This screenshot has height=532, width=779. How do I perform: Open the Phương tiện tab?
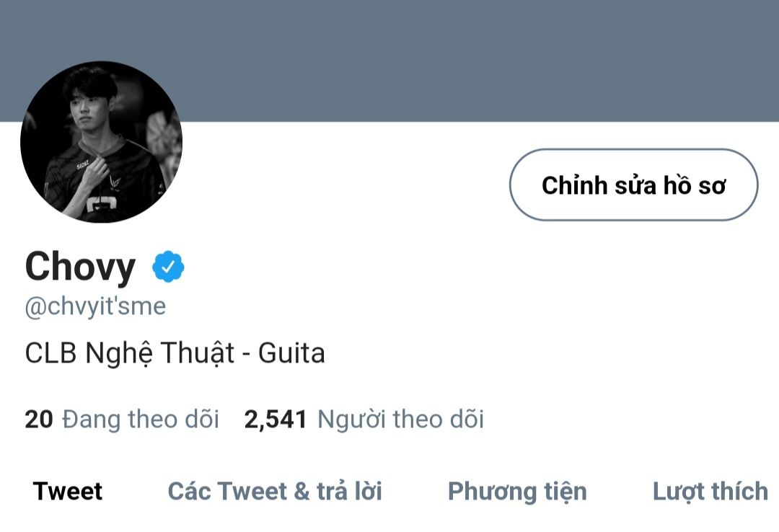tap(517, 492)
